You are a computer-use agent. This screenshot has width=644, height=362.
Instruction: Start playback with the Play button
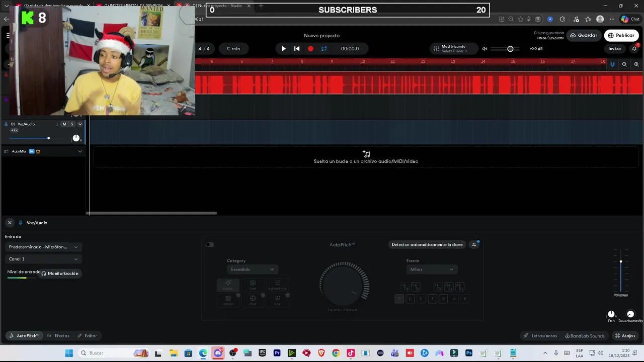pyautogui.click(x=283, y=49)
